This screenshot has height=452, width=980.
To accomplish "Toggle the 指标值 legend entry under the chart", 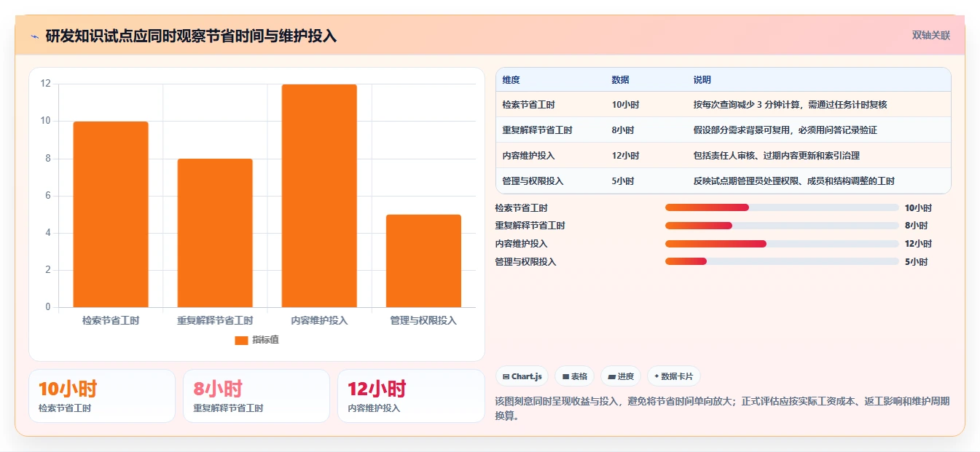I will [x=256, y=340].
